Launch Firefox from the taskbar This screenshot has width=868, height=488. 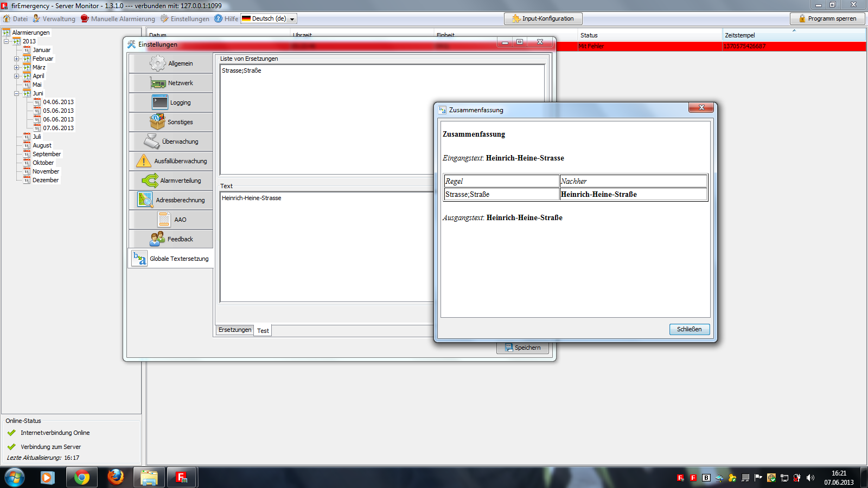click(116, 477)
